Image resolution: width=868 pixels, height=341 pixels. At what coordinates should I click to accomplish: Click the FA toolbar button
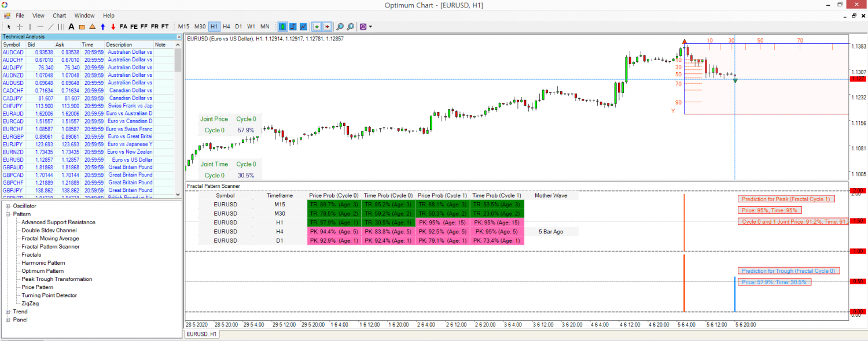pyautogui.click(x=123, y=26)
